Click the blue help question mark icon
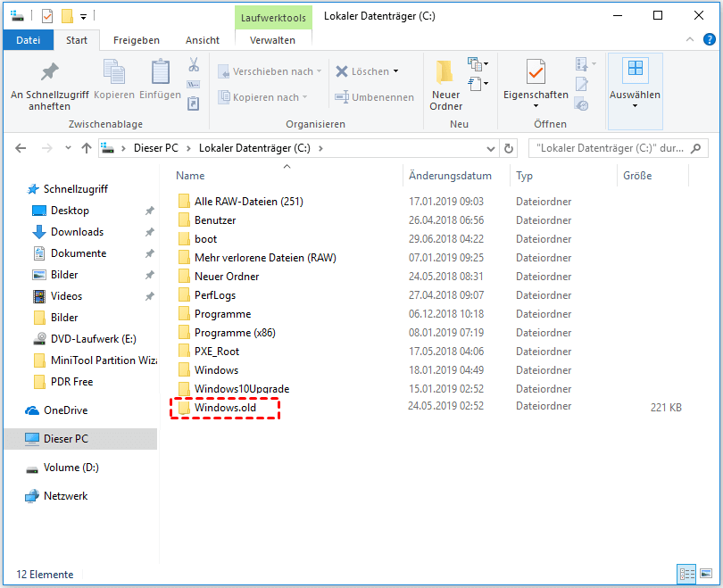The image size is (723, 588). (710, 39)
